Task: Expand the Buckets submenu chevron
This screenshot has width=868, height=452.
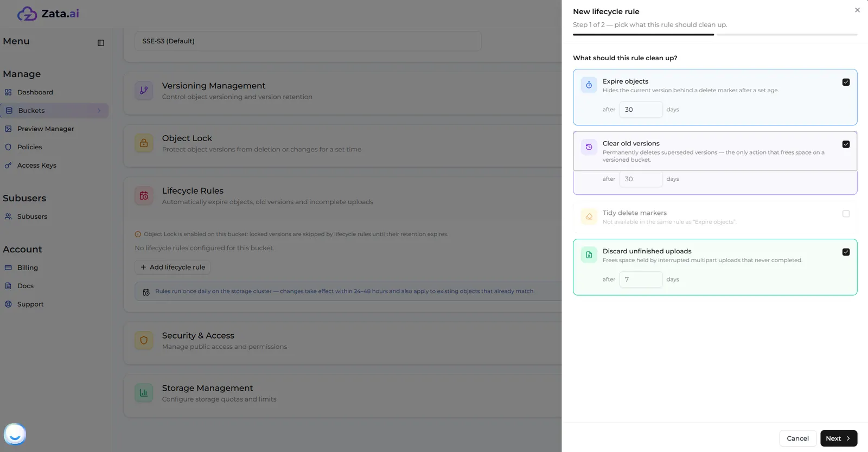Action: pos(99,111)
